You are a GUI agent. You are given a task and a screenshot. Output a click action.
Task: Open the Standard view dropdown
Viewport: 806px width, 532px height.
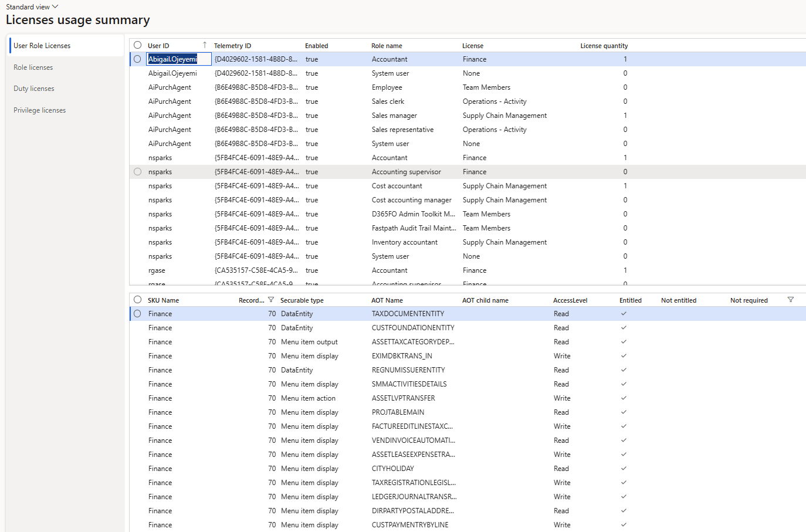pyautogui.click(x=32, y=7)
